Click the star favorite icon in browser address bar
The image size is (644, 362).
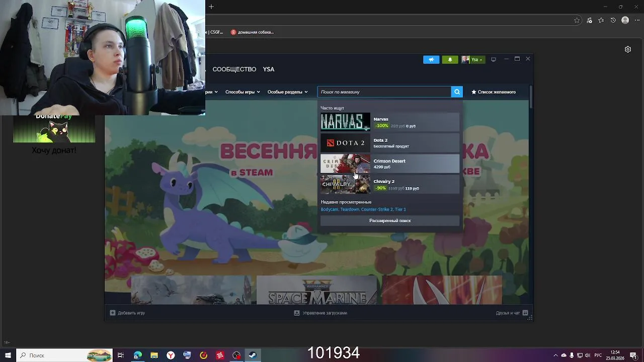pyautogui.click(x=577, y=20)
